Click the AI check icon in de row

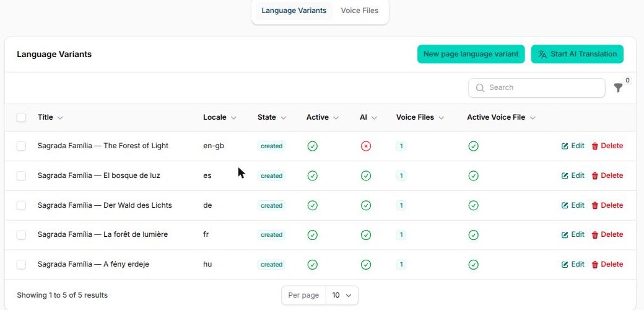click(x=366, y=205)
